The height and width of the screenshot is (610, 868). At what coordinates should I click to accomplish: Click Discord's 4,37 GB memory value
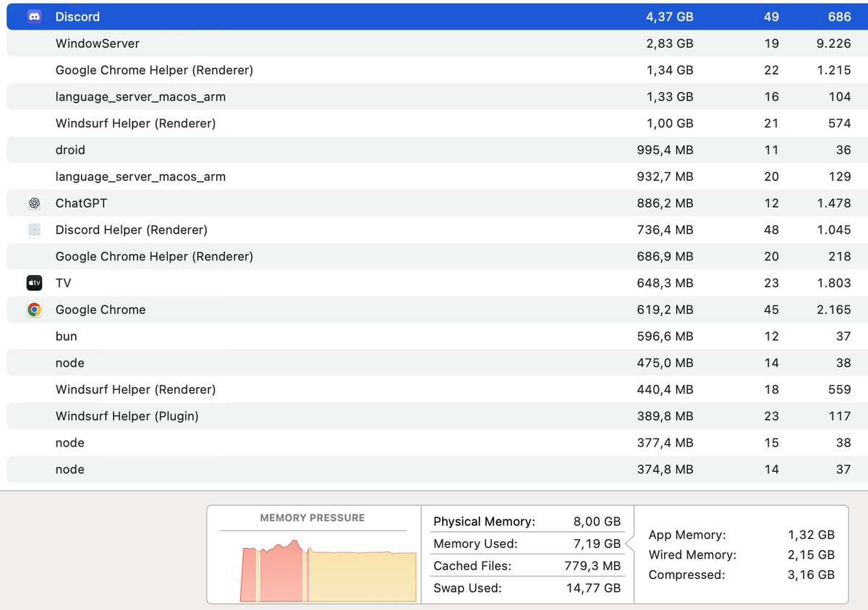coord(670,17)
